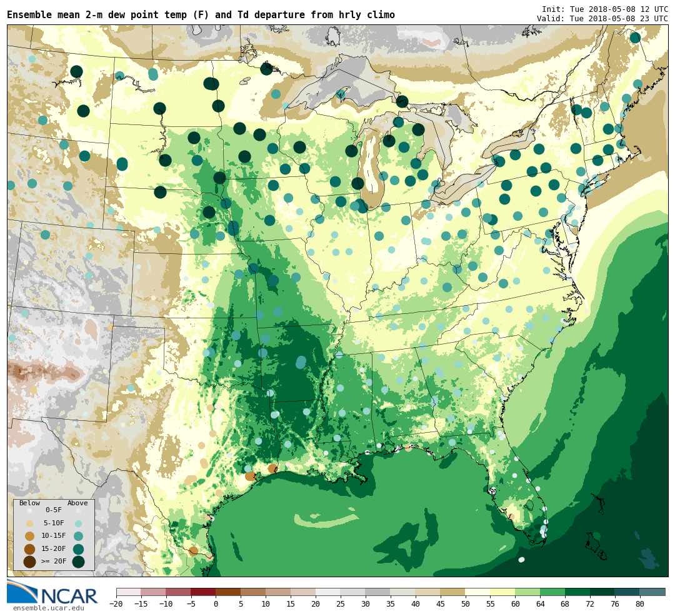Click the dark red colorbar segment between -5 and 0
This screenshot has height=616, width=675.
point(204,592)
